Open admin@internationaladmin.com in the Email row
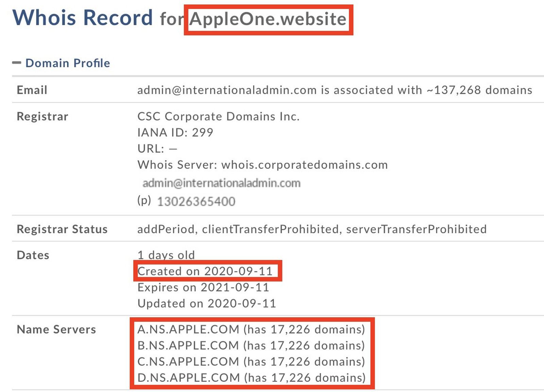Screen dimensions: 544x392 (227, 90)
